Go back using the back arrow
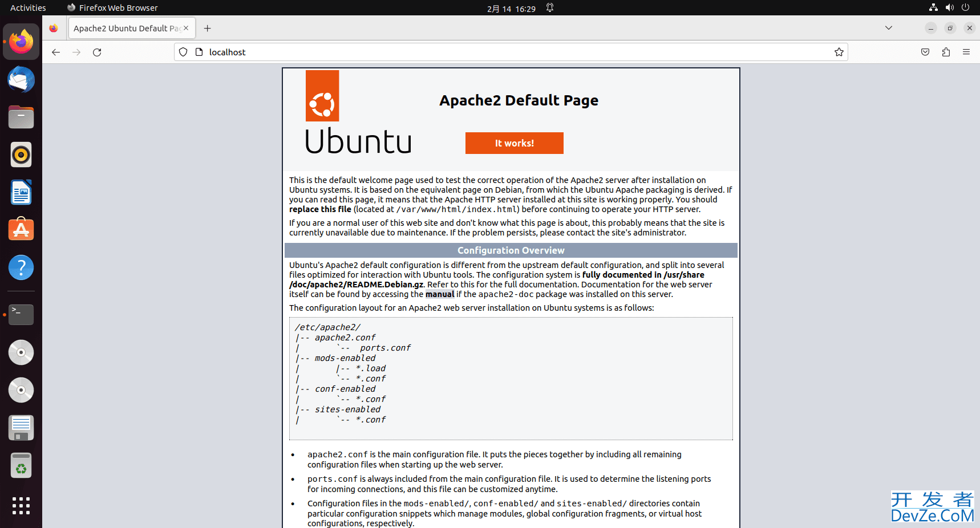This screenshot has width=980, height=528. (x=56, y=52)
